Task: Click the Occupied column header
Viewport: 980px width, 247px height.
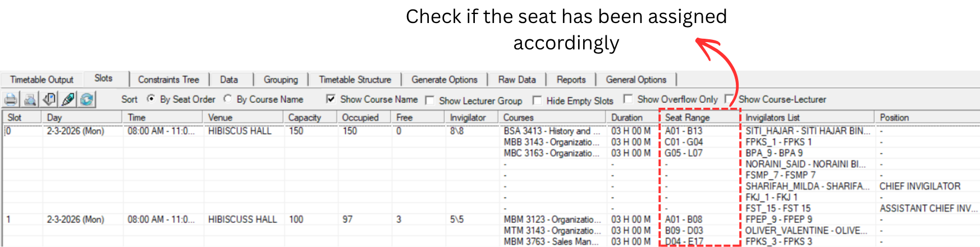Action: (x=364, y=117)
